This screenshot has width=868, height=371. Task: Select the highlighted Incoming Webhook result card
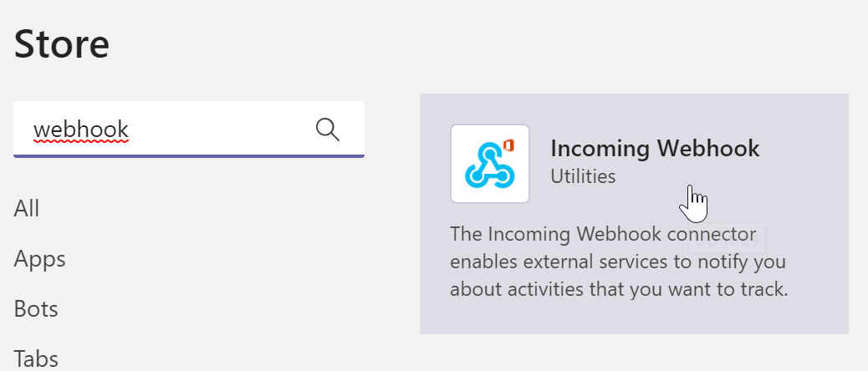point(634,213)
